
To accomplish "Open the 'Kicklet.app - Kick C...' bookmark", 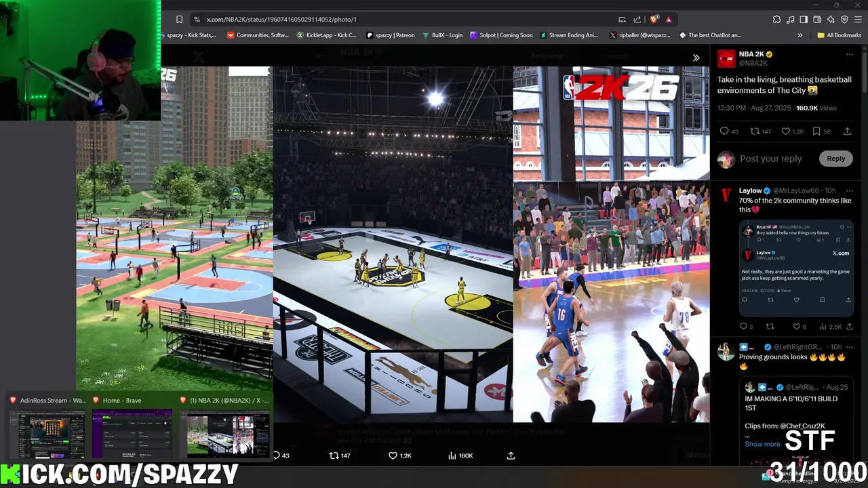I will (x=327, y=35).
